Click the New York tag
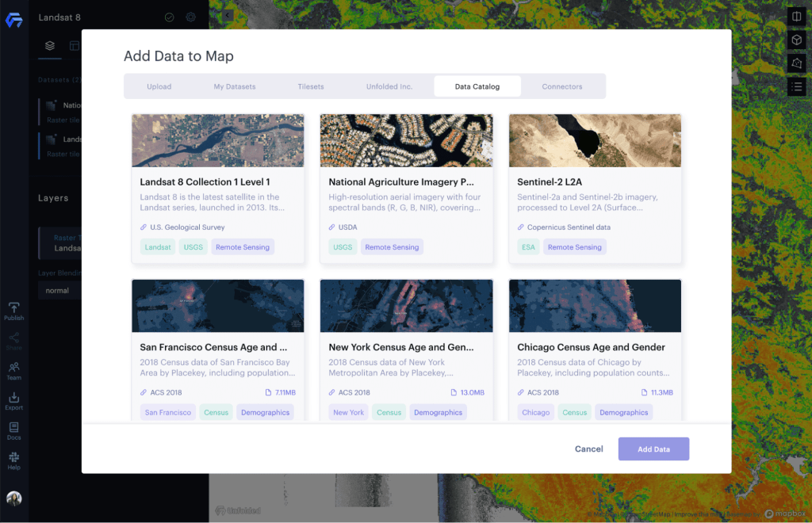 click(349, 412)
